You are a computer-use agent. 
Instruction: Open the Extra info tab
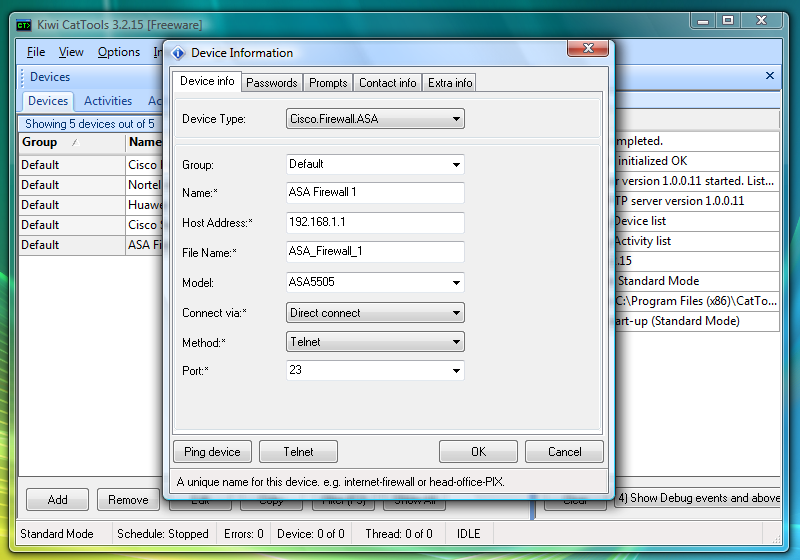(x=450, y=83)
